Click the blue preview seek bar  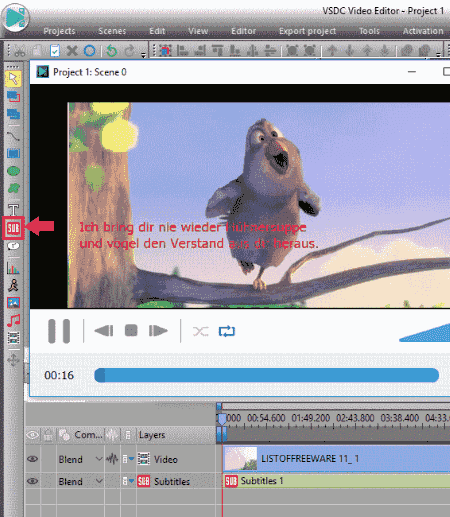pos(267,375)
